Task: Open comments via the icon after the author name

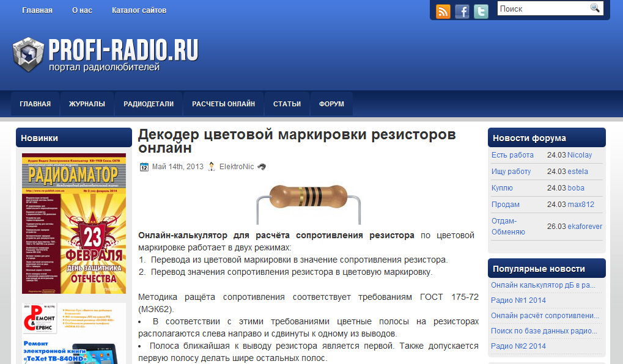Action: click(262, 167)
